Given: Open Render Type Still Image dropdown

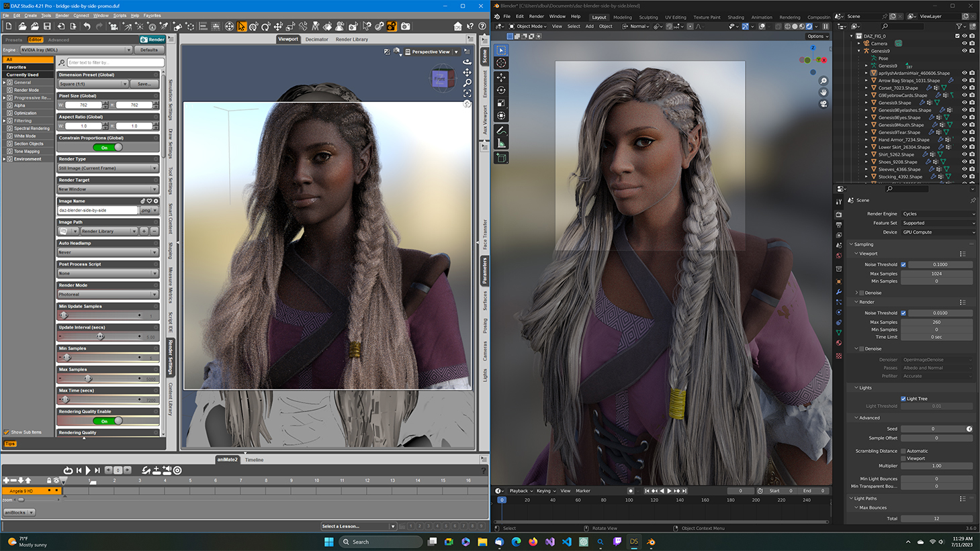Looking at the screenshot, I should [x=107, y=168].
